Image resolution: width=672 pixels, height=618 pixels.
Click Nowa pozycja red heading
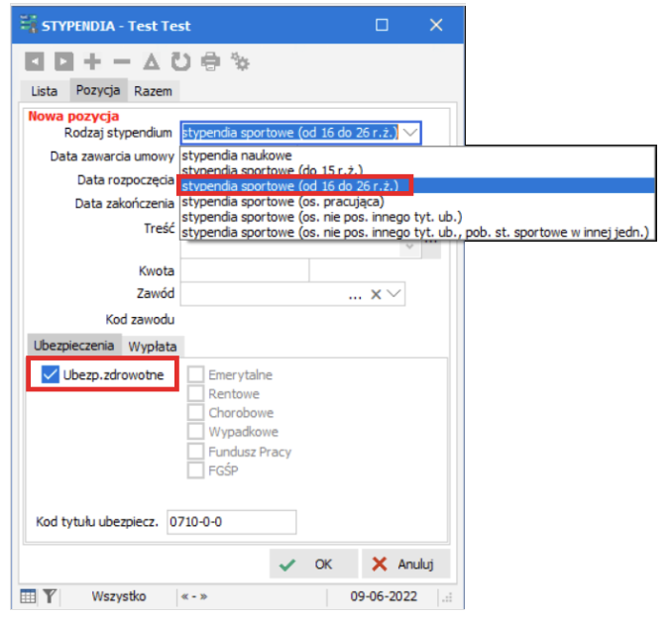tap(73, 116)
